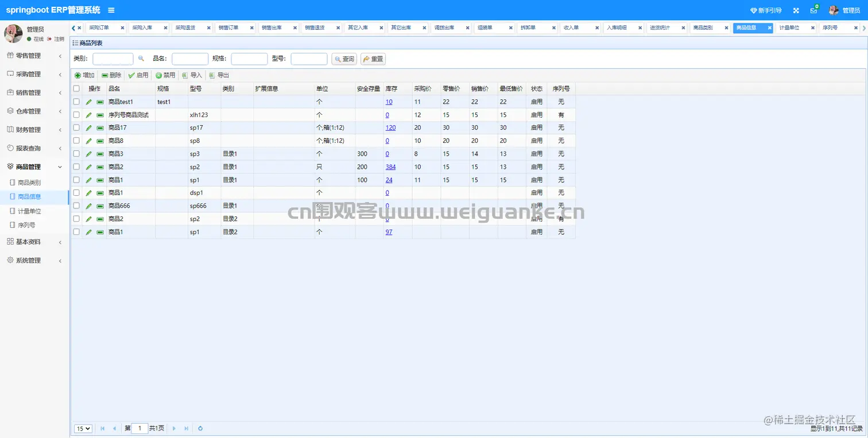
Task: Tick the checkbox for row 商品17
Action: (76, 127)
